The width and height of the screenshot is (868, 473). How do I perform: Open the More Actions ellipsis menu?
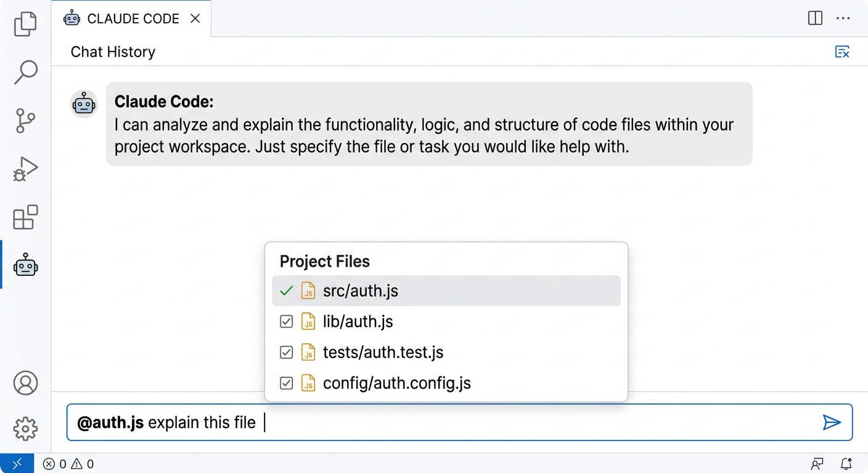[843, 18]
